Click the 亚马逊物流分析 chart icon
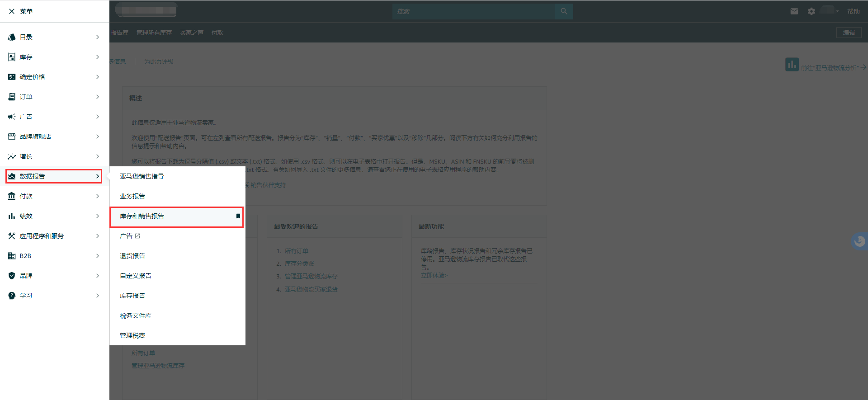 click(x=792, y=65)
